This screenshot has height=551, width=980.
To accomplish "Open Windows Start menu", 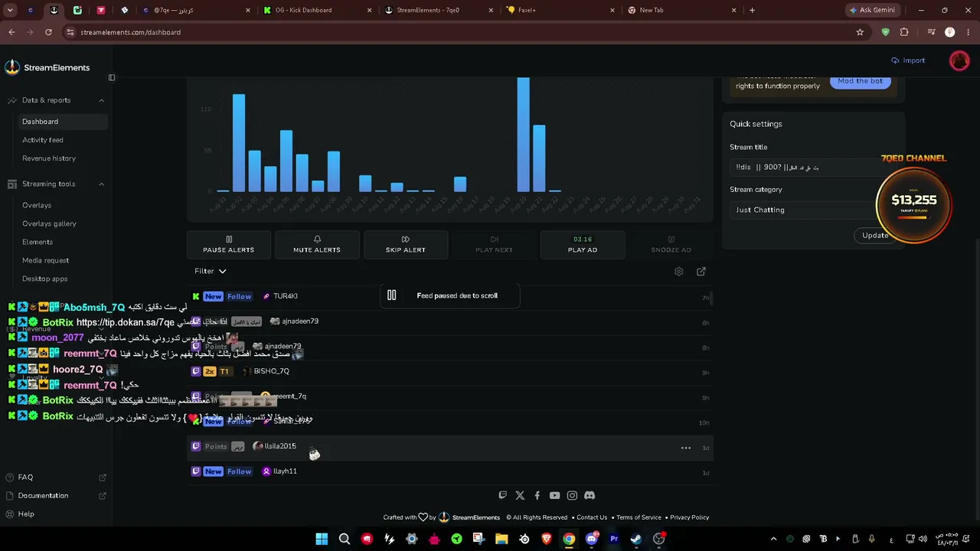I will coord(322,539).
